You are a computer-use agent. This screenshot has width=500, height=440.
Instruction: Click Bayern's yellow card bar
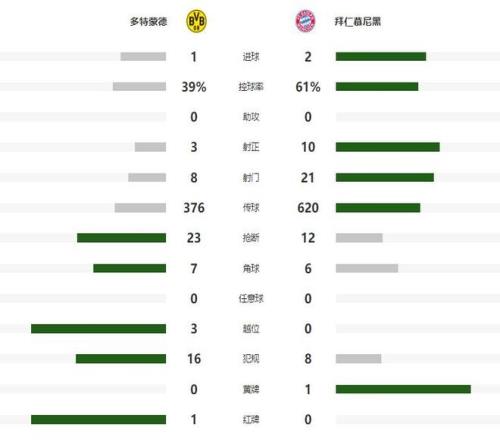tap(403, 389)
